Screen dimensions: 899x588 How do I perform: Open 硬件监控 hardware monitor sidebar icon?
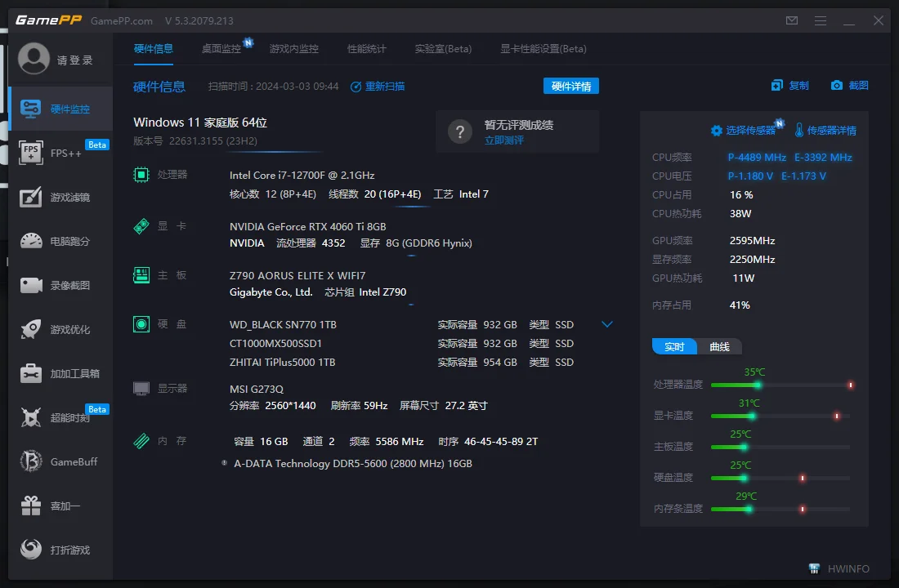point(30,109)
